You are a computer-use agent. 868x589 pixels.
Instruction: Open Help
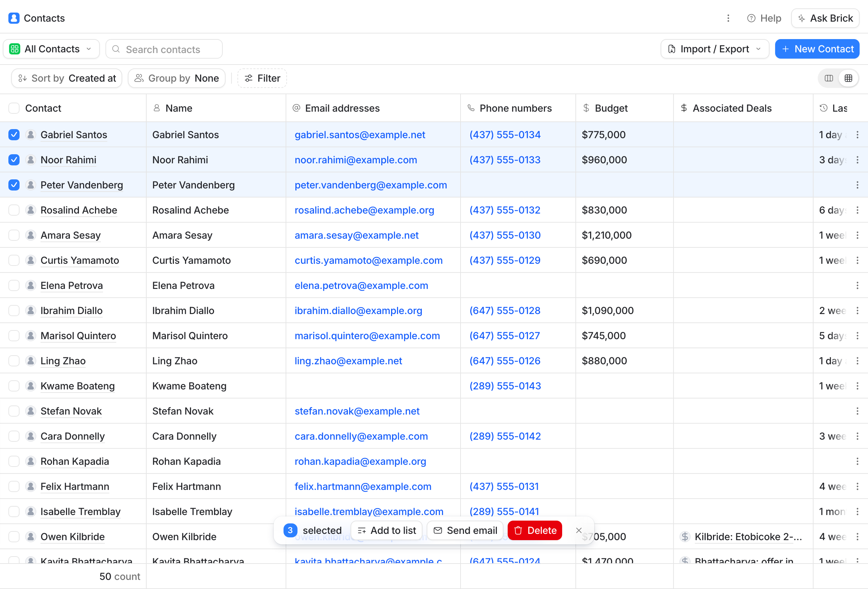coord(764,18)
